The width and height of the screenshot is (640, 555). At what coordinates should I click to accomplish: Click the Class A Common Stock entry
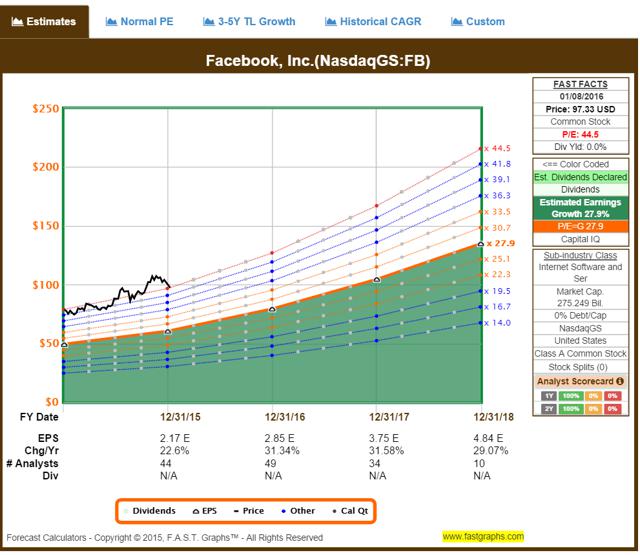pos(580,353)
